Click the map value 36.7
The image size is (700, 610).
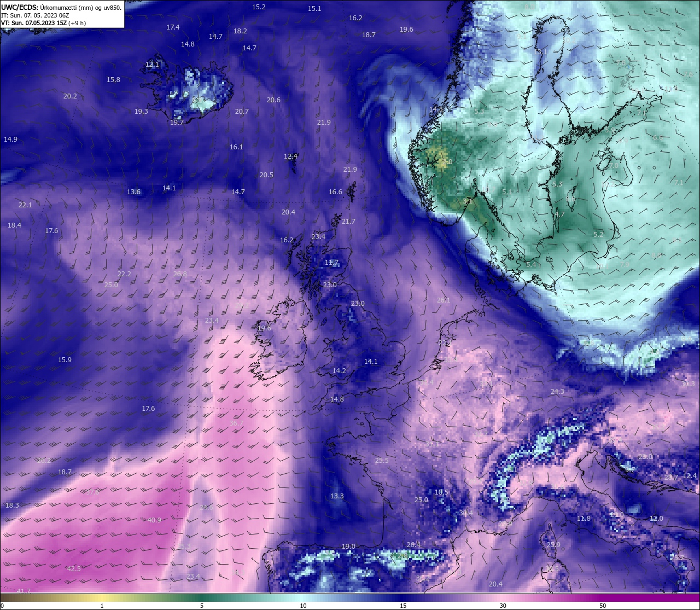[x=236, y=423]
